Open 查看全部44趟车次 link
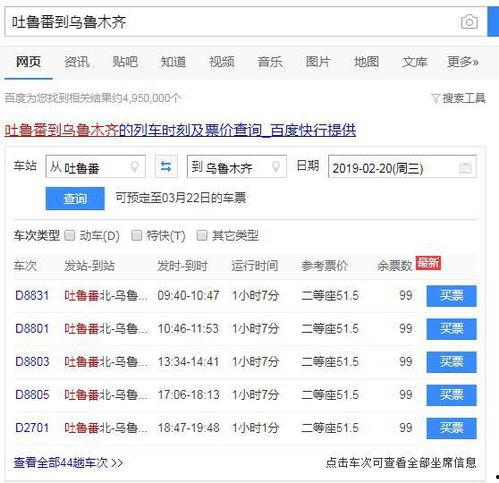The height and width of the screenshot is (483, 499). (x=68, y=463)
